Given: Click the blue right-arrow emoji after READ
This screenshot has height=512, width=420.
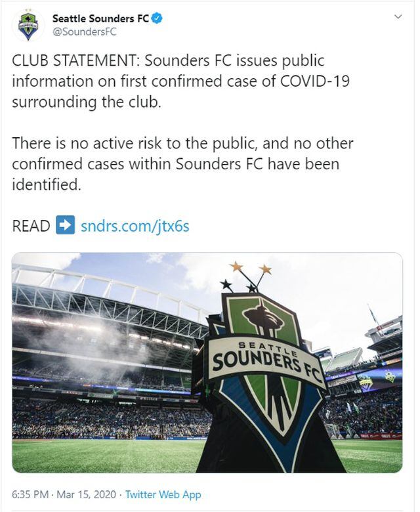Looking at the screenshot, I should pyautogui.click(x=65, y=225).
